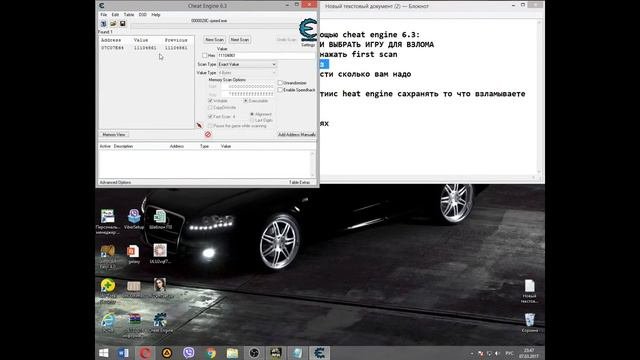Open the Table menu

click(x=129, y=15)
